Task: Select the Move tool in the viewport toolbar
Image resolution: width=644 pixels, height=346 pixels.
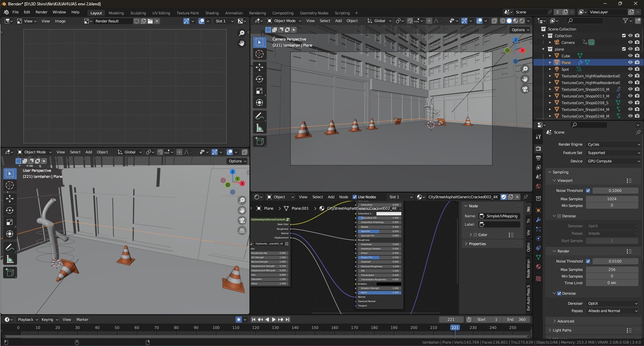Action: coord(259,67)
